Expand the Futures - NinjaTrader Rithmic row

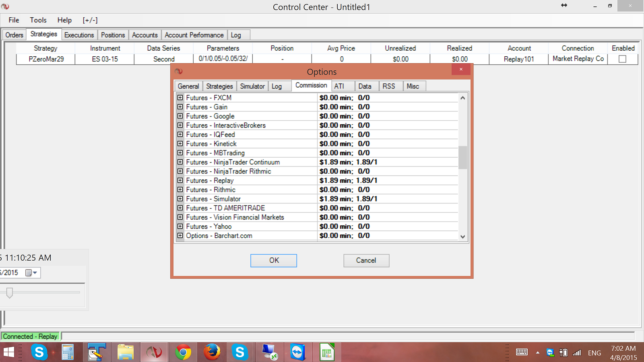point(180,171)
